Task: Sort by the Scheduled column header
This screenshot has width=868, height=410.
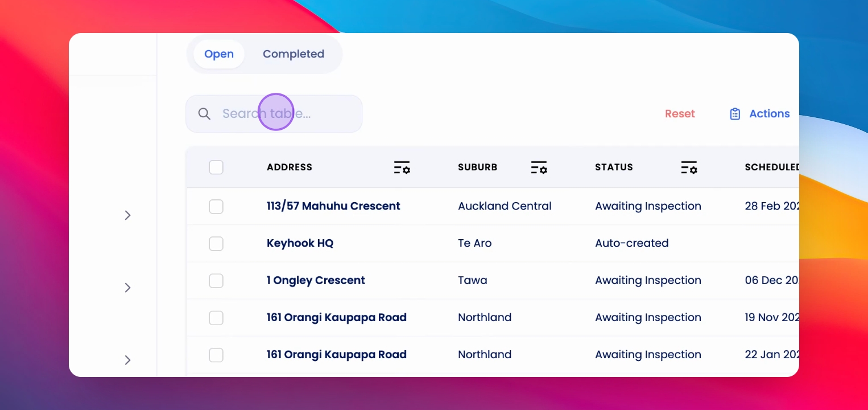Action: (772, 167)
